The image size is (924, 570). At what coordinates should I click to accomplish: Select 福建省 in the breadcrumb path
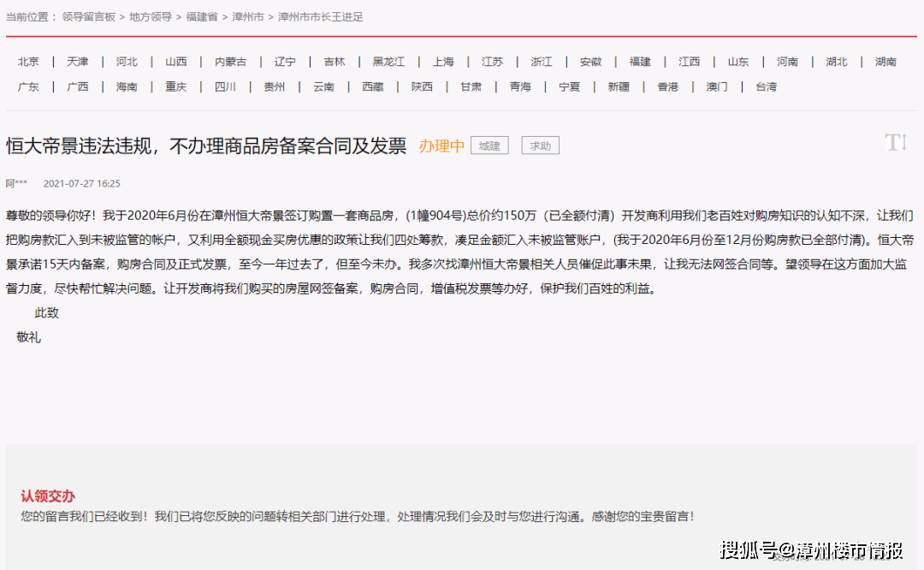[202, 17]
